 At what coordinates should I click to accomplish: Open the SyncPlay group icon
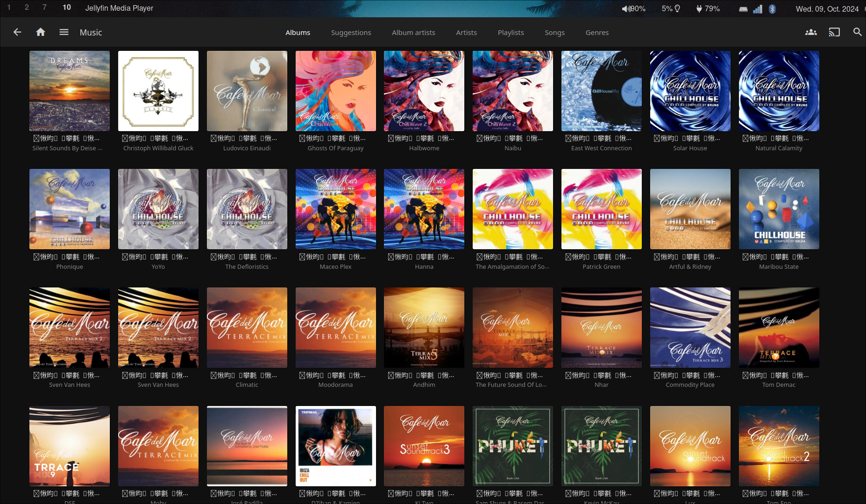click(x=811, y=32)
